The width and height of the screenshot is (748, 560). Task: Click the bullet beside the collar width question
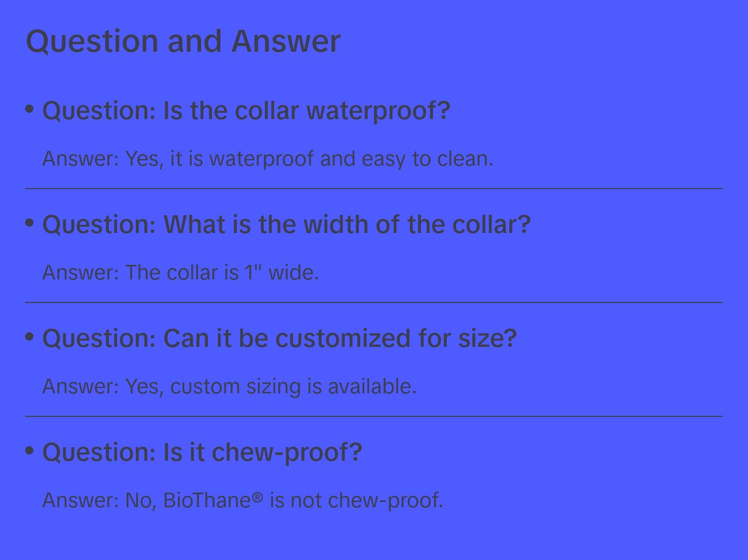30,223
